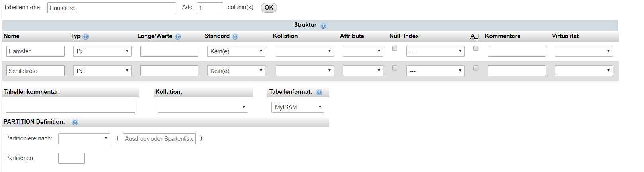The image size is (644, 172).
Task: Open Typ dropdown for Hamster column
Action: [102, 51]
